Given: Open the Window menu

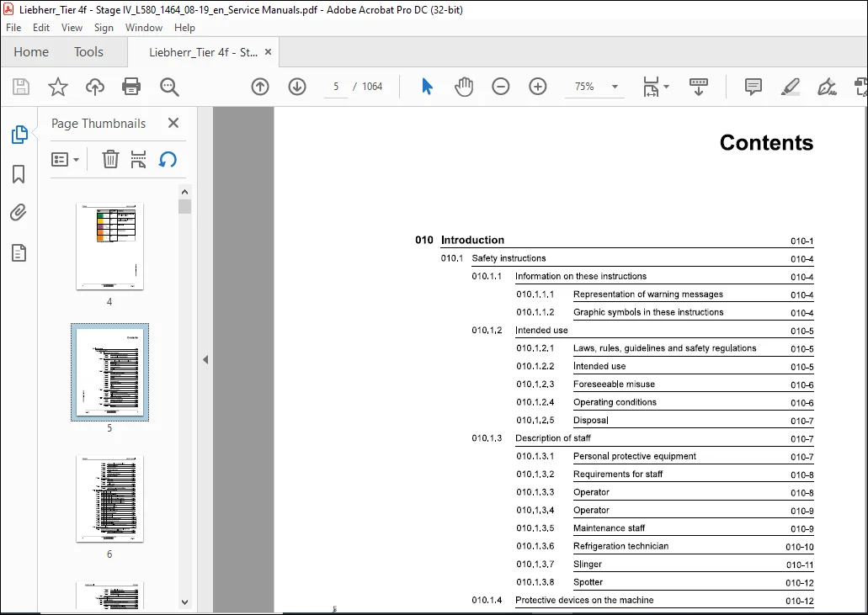Looking at the screenshot, I should tap(144, 28).
